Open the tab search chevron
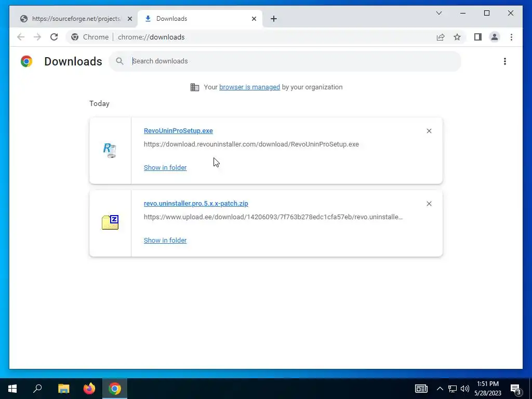Viewport: 532px width, 399px height. point(438,13)
